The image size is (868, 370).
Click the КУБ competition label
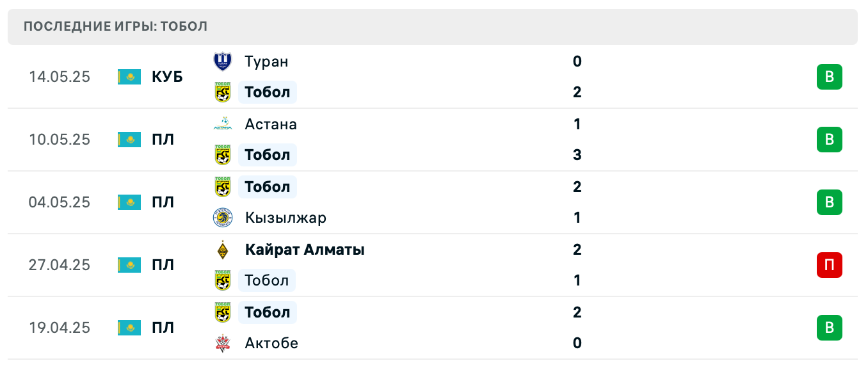click(x=167, y=77)
